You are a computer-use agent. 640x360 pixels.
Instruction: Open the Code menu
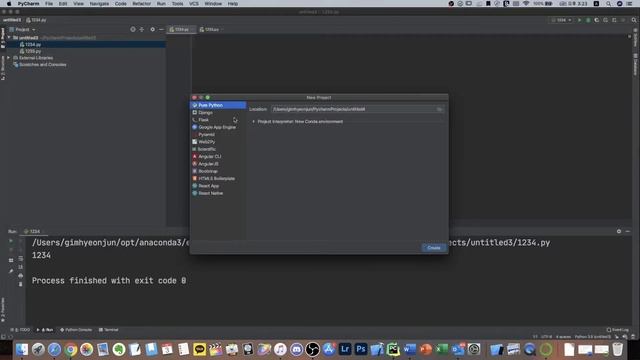point(120,4)
